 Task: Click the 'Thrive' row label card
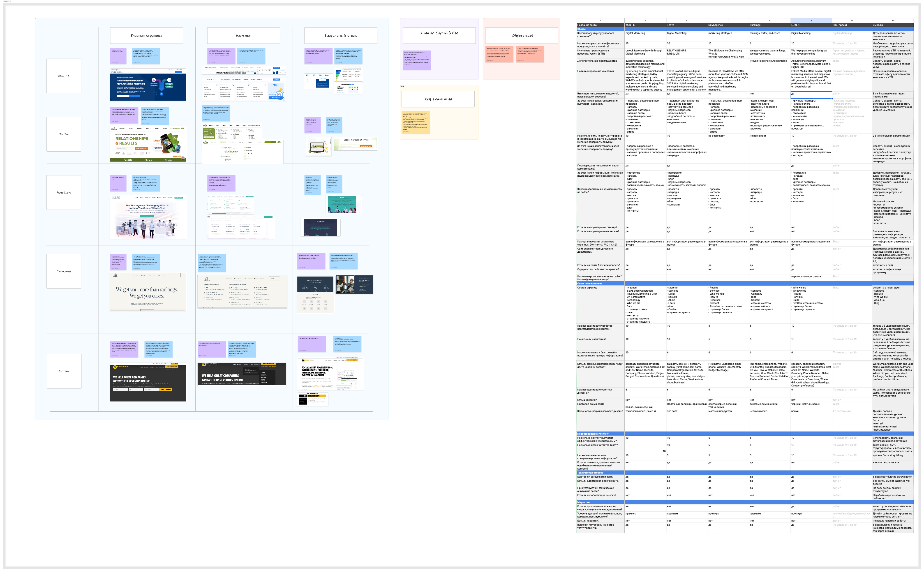[64, 134]
